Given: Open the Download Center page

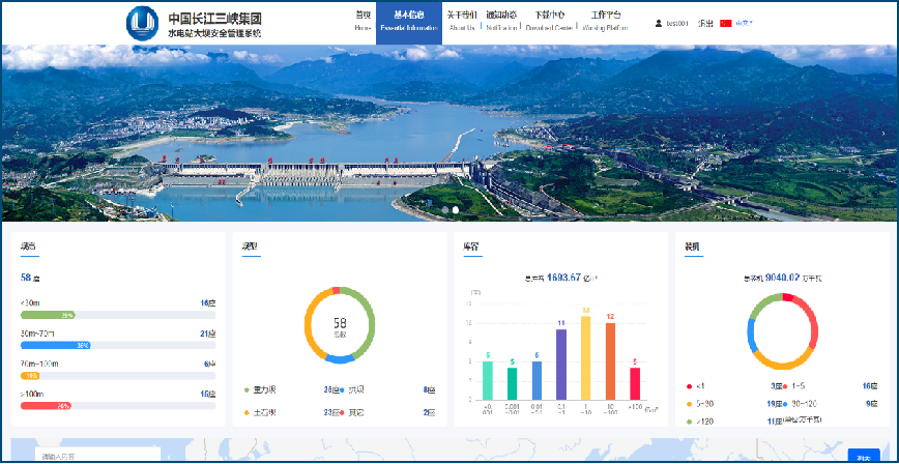Looking at the screenshot, I should pyautogui.click(x=550, y=21).
